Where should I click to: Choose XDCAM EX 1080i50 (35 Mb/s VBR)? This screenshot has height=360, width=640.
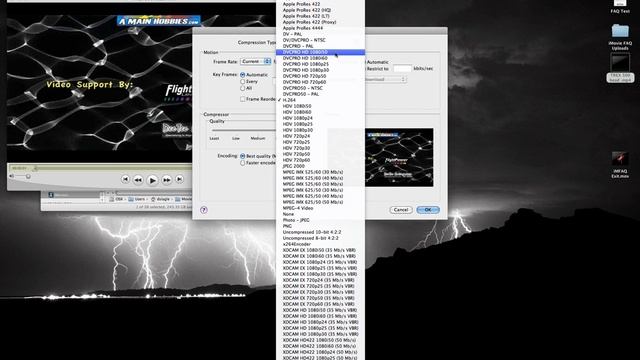point(320,250)
